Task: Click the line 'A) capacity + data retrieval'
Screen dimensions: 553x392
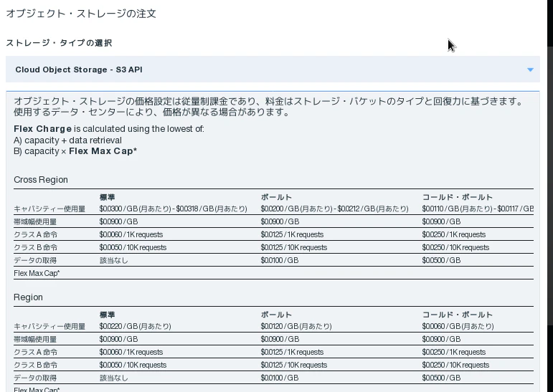Action: click(67, 140)
